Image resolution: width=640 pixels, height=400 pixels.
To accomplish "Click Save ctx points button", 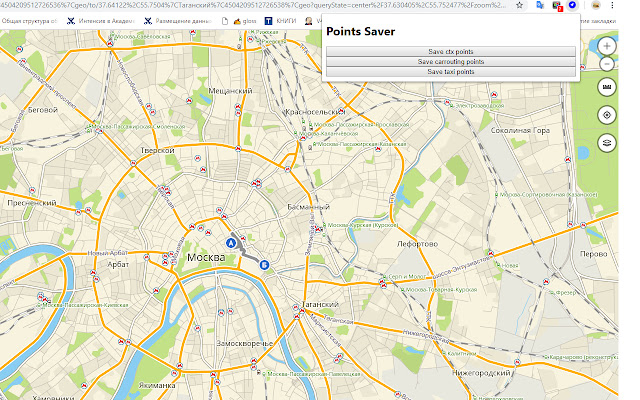I will click(x=451, y=51).
